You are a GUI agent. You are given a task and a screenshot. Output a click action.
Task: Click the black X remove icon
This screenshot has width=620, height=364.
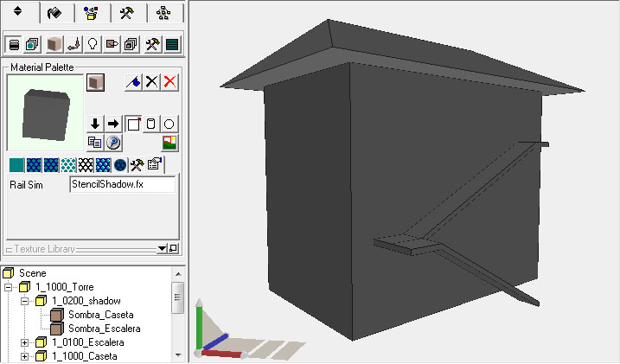(x=152, y=81)
